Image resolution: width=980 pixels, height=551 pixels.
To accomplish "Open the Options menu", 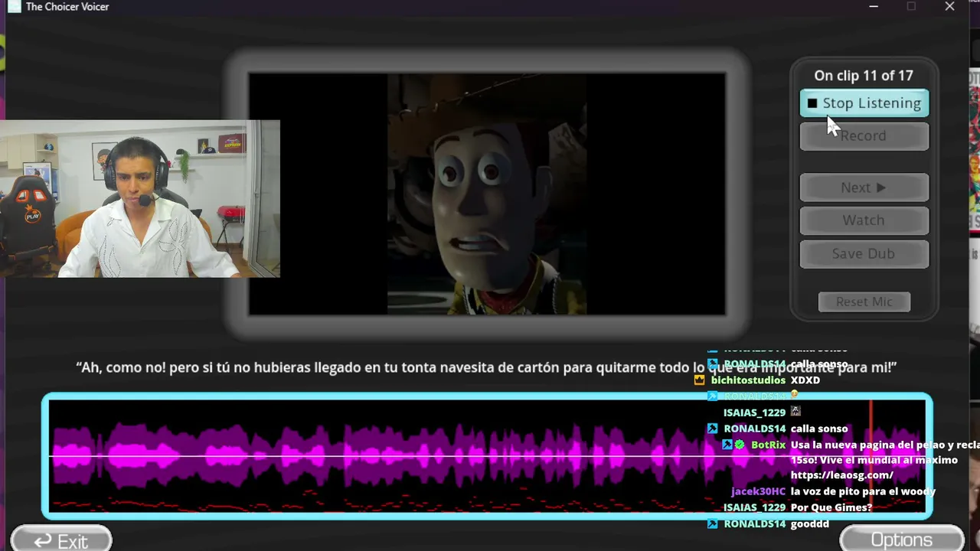I will click(902, 540).
